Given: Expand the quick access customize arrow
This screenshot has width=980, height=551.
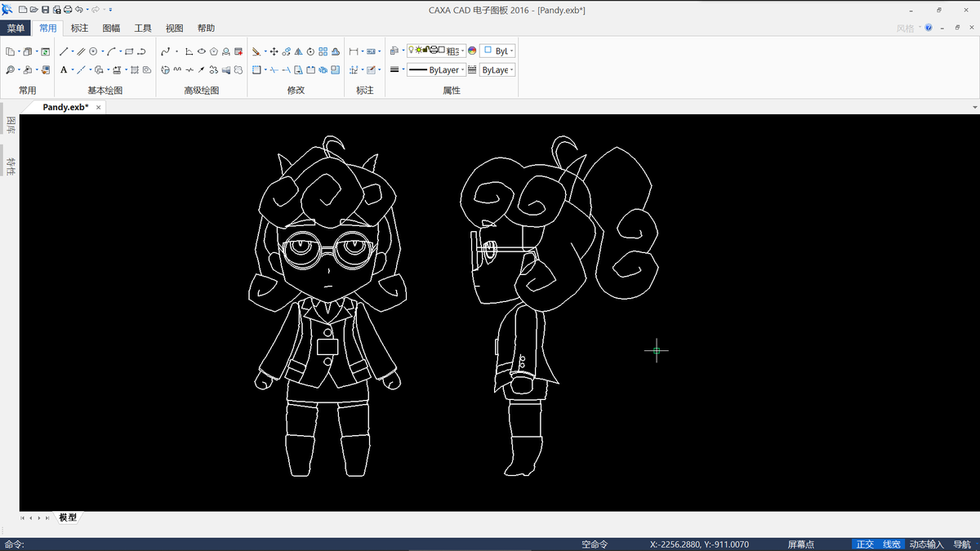Looking at the screenshot, I should click(110, 10).
